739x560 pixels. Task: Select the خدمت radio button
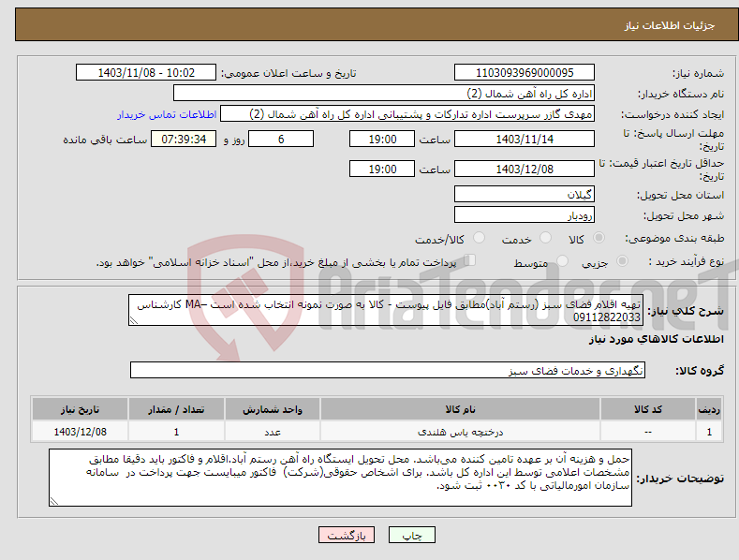(x=546, y=238)
